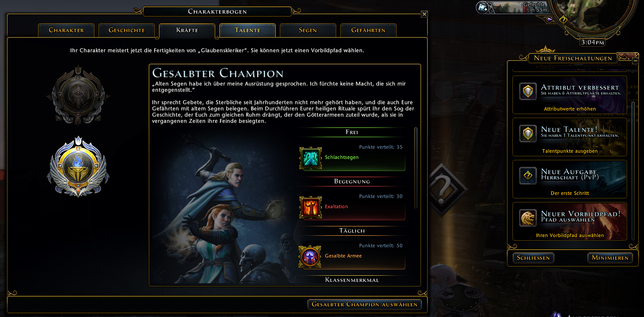Screen dimensions: 644x317
Task: Click Gesalbter Champion auswählen button
Action: (364, 304)
